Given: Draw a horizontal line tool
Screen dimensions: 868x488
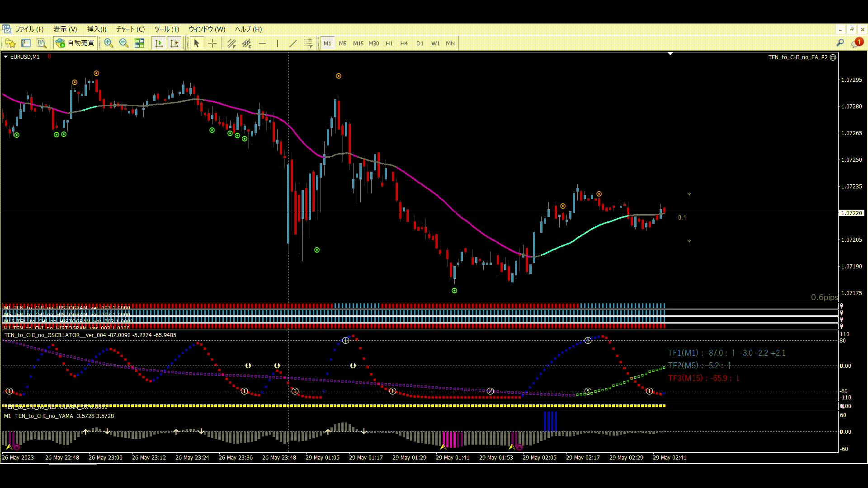Looking at the screenshot, I should coord(262,43).
